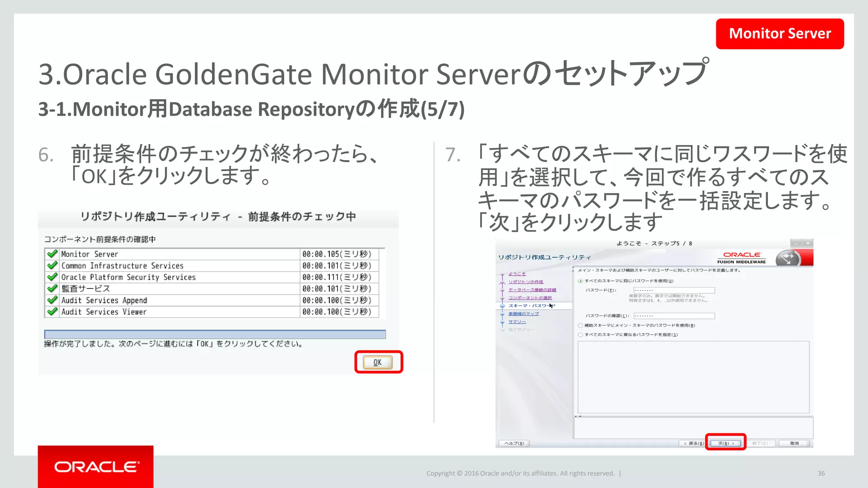Screen dimensions: 868x488
Task: Click the < 戻る(B) back button
Action: click(x=693, y=443)
